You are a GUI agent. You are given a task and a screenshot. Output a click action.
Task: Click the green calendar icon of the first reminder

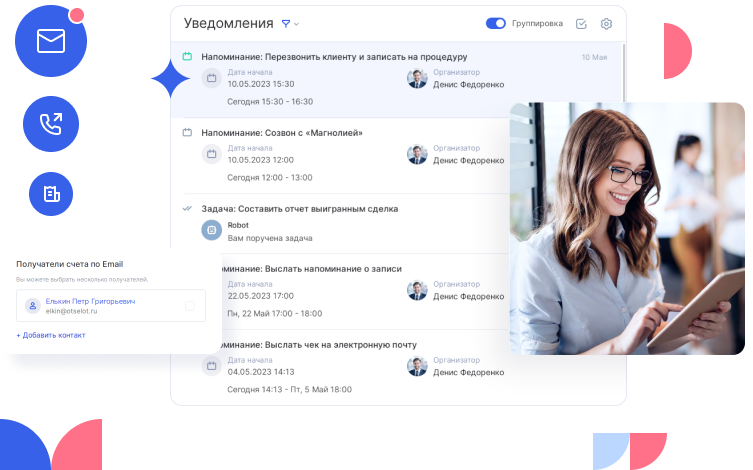click(x=187, y=57)
